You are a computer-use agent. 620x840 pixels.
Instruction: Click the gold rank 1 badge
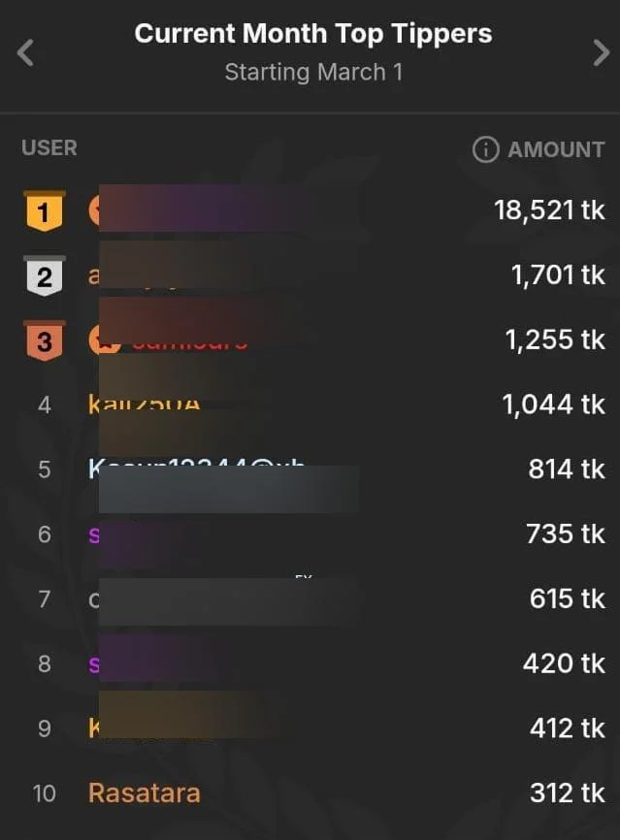(x=44, y=210)
